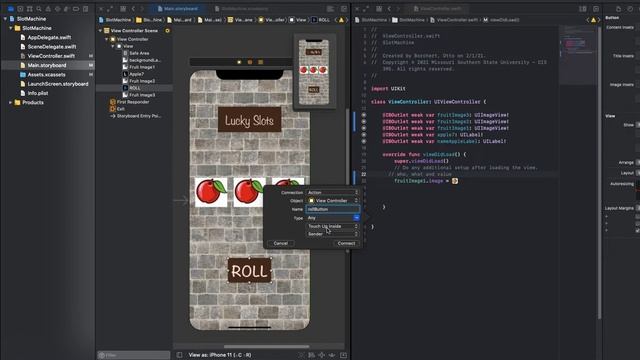Image resolution: width=640 pixels, height=360 pixels.
Task: Open the Find navigator magnifier icon
Action: 39,9
